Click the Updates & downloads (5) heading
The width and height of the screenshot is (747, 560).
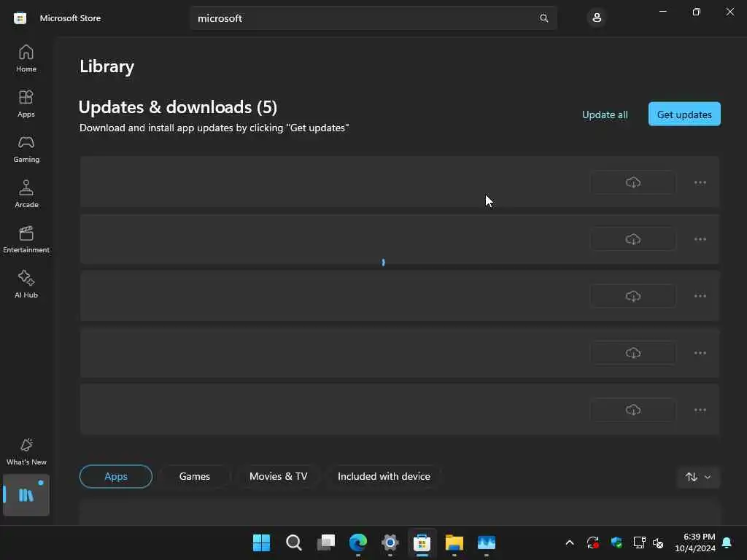click(x=178, y=107)
